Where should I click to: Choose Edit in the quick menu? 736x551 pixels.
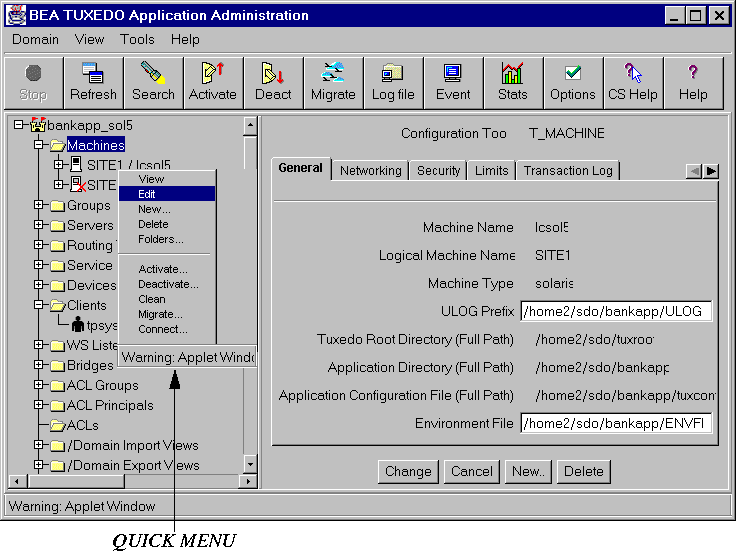pyautogui.click(x=167, y=194)
